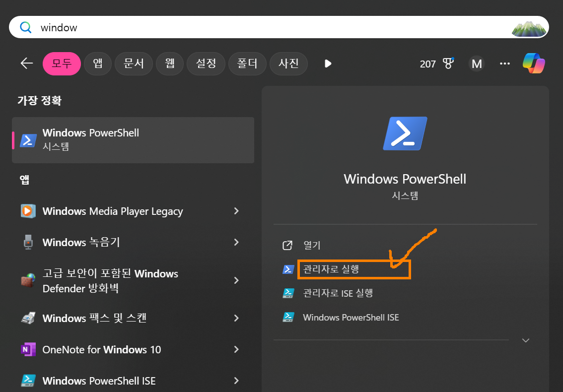The height and width of the screenshot is (392, 563).
Task: Switch to the 앱 filter tab
Action: pos(98,64)
